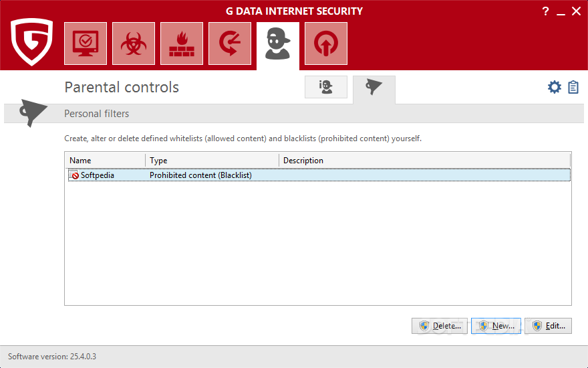Click the G DATA shield logo
The image size is (588, 368).
coord(31,41)
